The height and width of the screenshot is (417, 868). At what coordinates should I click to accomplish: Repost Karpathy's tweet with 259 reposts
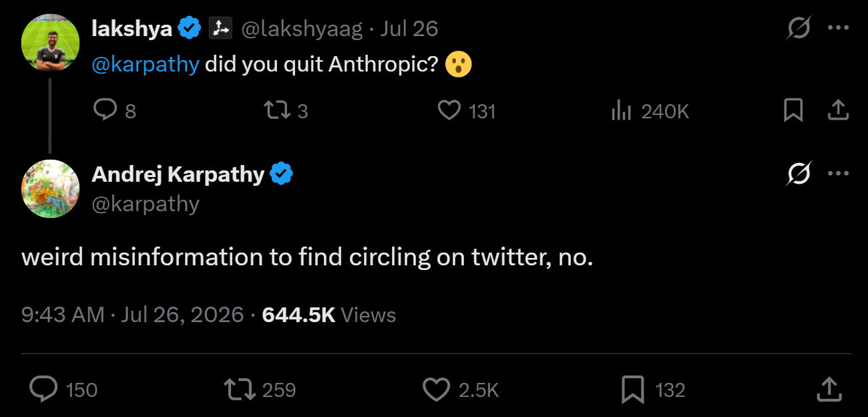point(260,390)
